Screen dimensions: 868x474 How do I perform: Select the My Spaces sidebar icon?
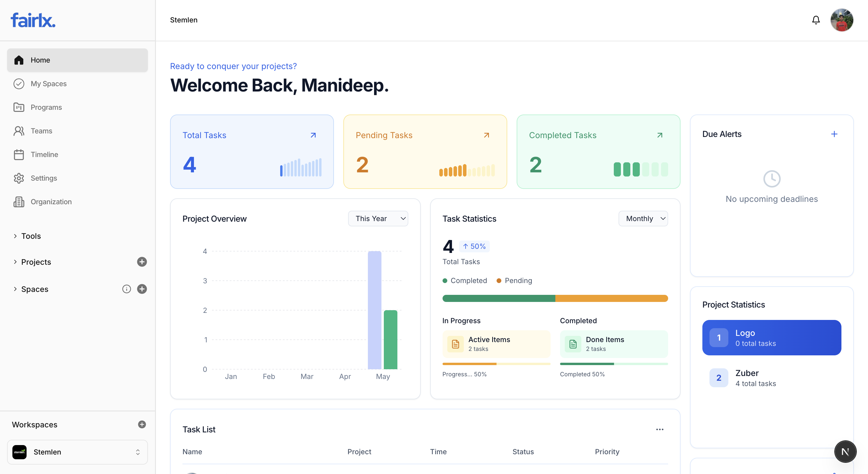(x=19, y=84)
